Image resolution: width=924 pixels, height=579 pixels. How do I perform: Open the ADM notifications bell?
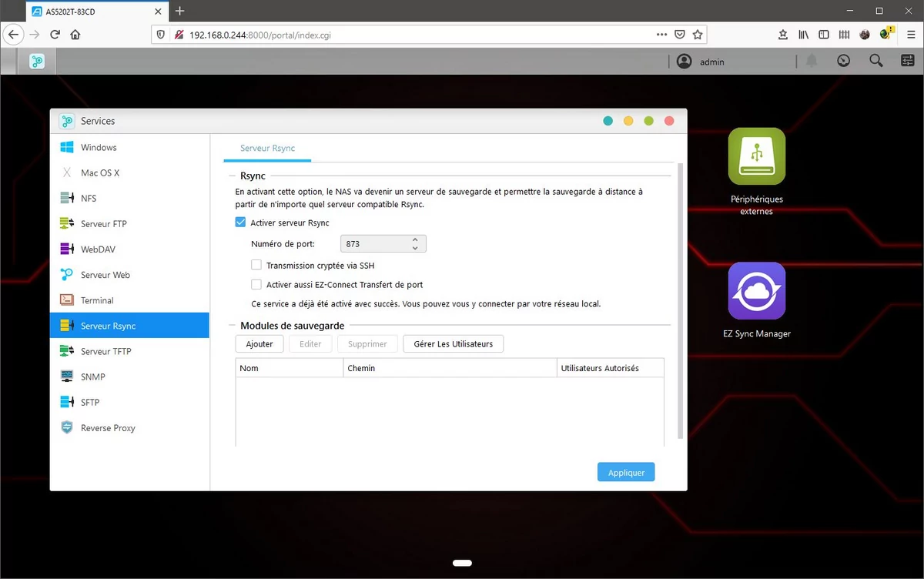click(812, 61)
